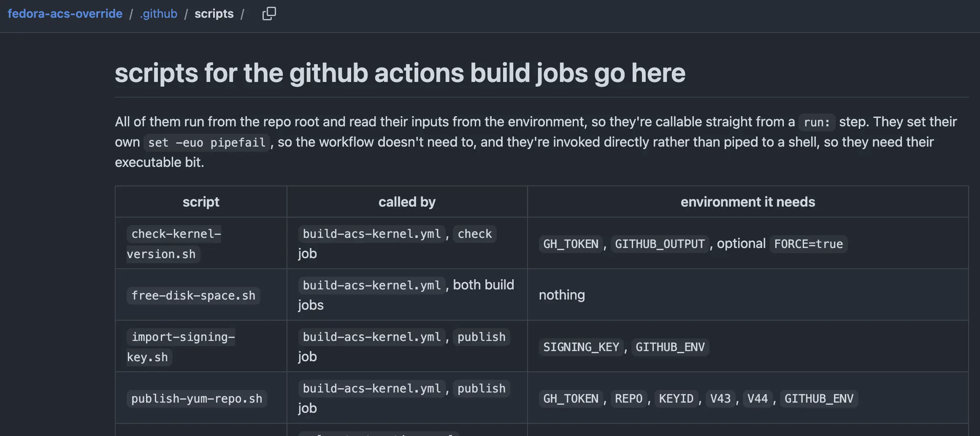Click the FORCE=true code snippet
The image size is (980, 436).
pos(808,244)
